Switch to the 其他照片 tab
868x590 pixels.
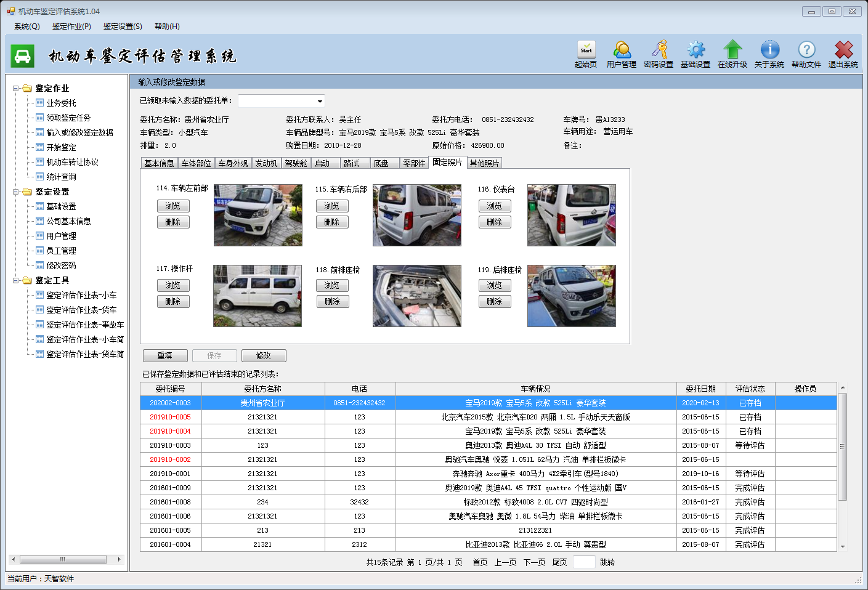(484, 163)
